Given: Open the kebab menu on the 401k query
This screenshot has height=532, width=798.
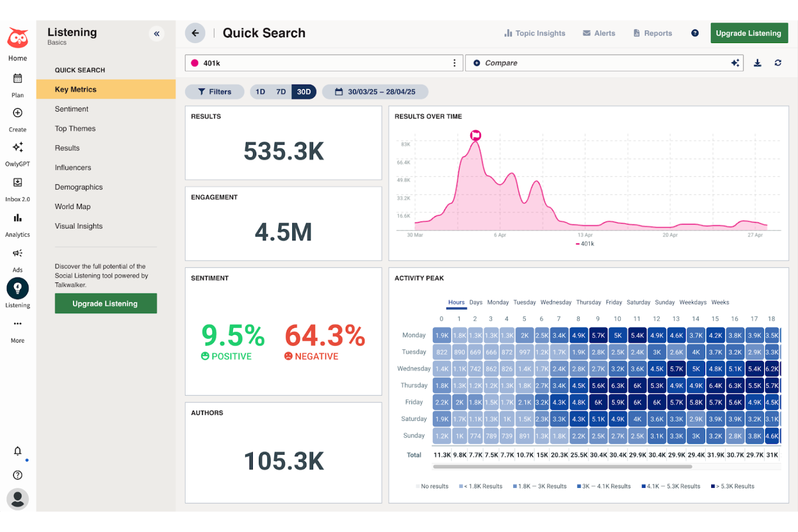Looking at the screenshot, I should tap(455, 63).
